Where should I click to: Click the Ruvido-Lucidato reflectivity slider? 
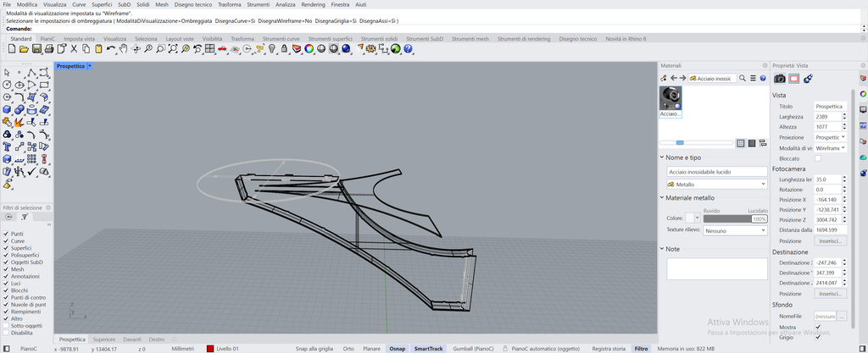coord(735,218)
